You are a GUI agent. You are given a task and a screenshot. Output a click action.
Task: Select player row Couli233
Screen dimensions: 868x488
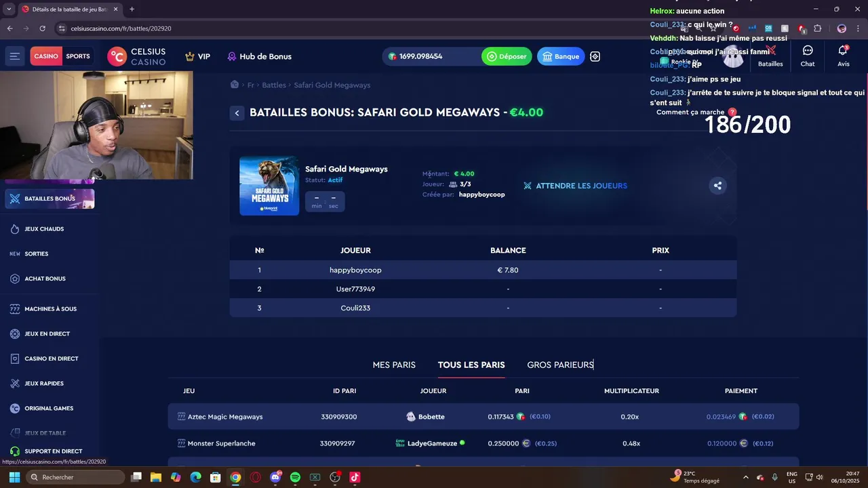point(483,308)
